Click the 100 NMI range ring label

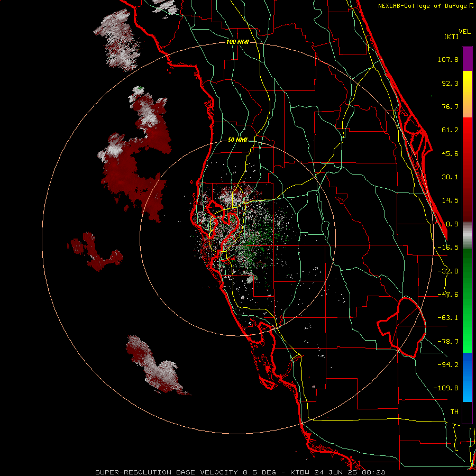[237, 42]
